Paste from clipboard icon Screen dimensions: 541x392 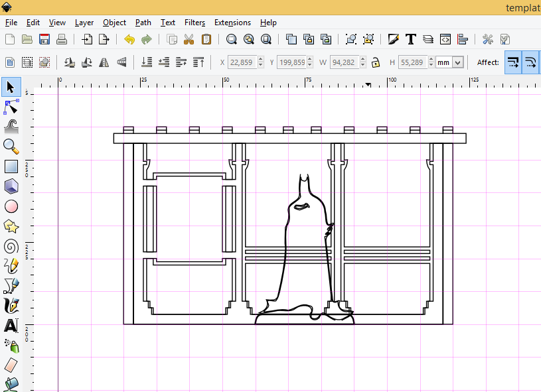206,39
